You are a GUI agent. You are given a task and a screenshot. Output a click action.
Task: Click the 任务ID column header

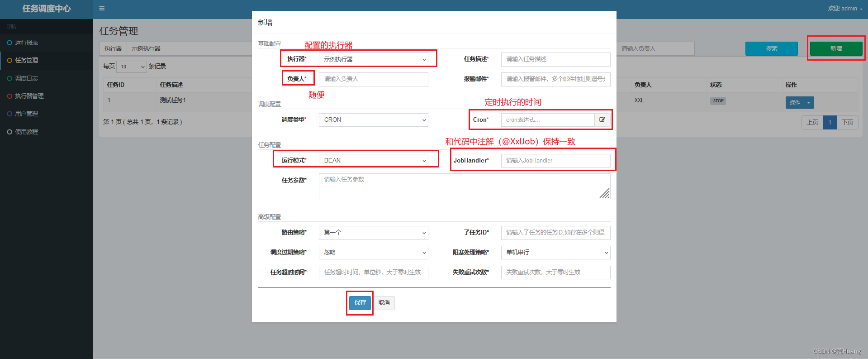click(116, 85)
